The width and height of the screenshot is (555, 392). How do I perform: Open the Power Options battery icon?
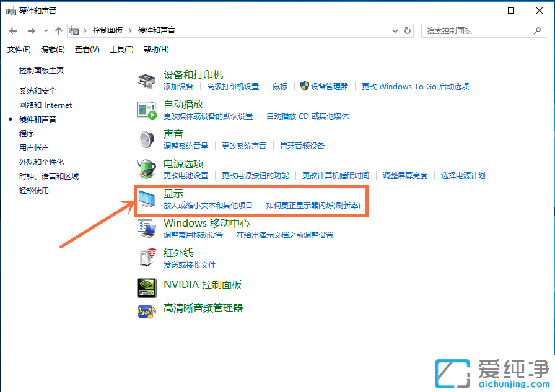coord(146,169)
